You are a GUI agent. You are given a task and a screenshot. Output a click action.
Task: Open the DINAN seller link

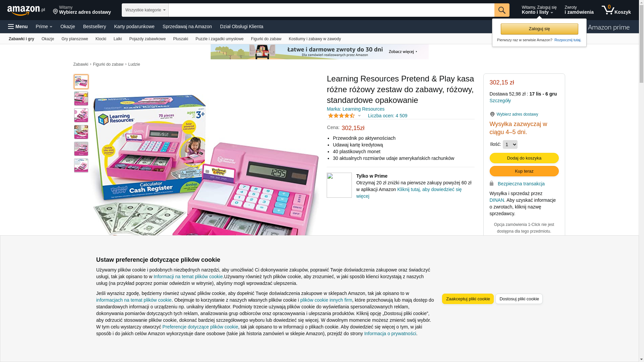(497, 200)
